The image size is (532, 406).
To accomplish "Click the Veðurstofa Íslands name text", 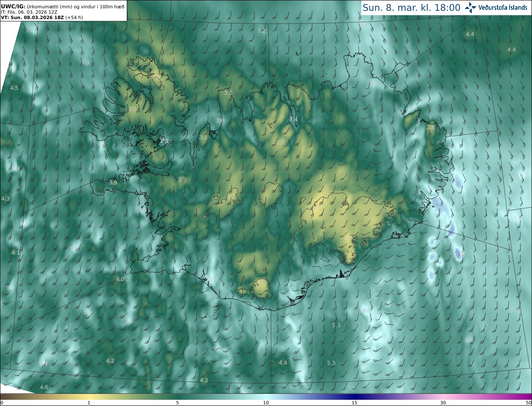I will [503, 7].
